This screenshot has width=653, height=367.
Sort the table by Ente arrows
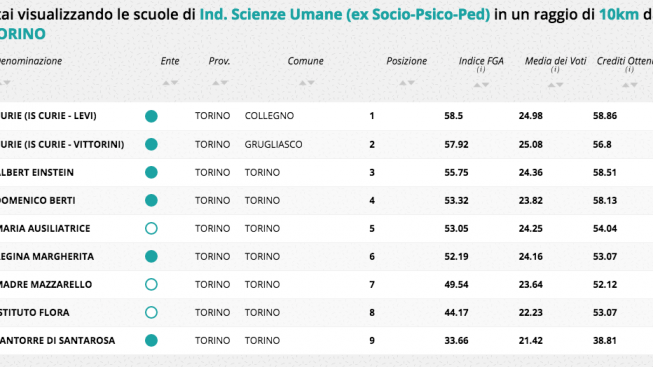coord(170,83)
